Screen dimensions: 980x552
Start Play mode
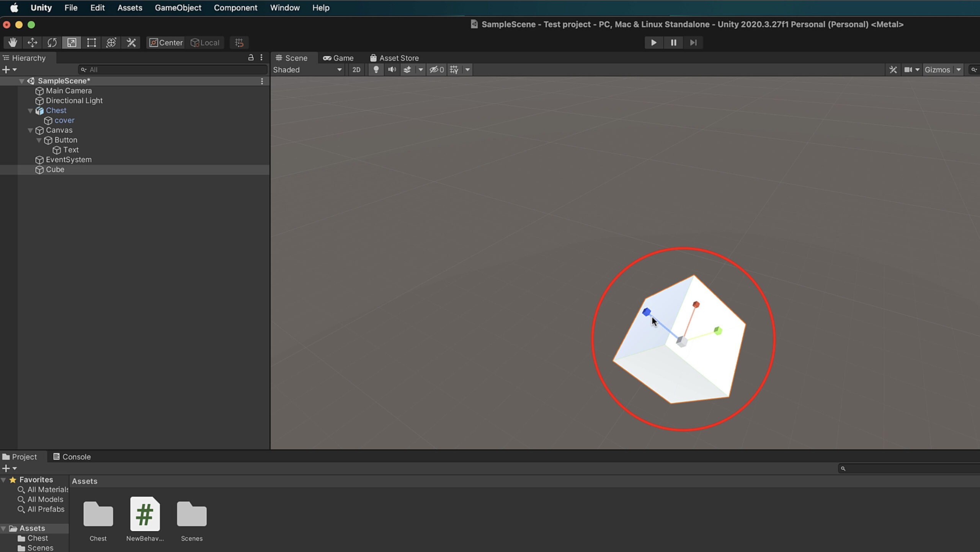pyautogui.click(x=653, y=42)
